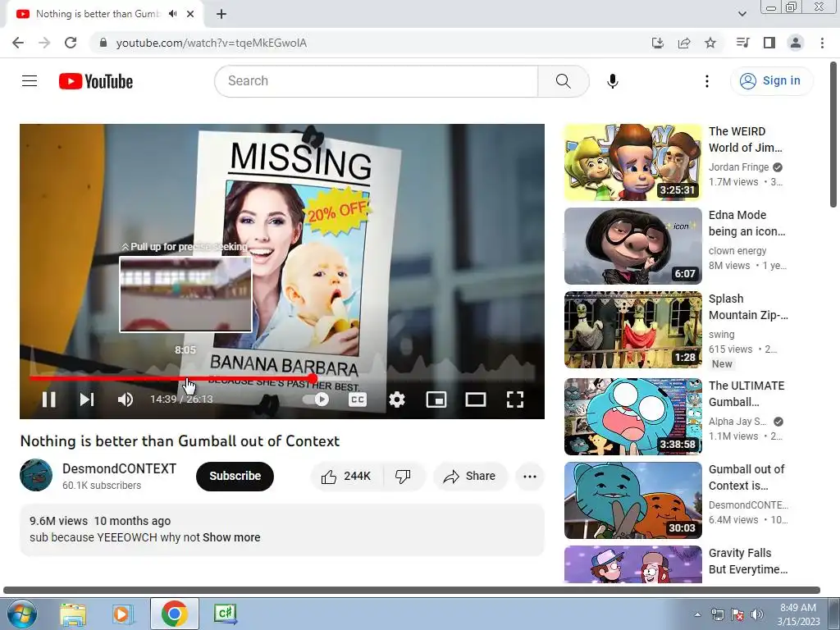The width and height of the screenshot is (840, 630).
Task: Switch to theater mode
Action: 476,399
